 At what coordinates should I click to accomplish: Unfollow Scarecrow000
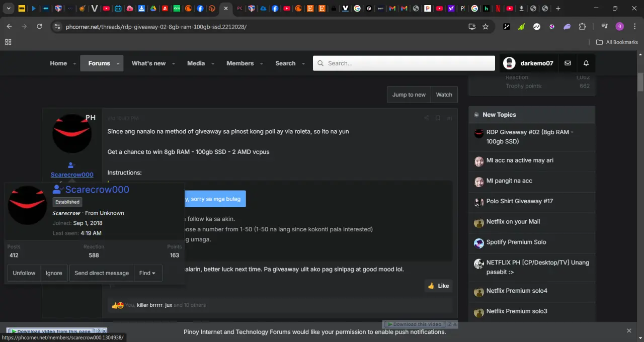tap(24, 273)
